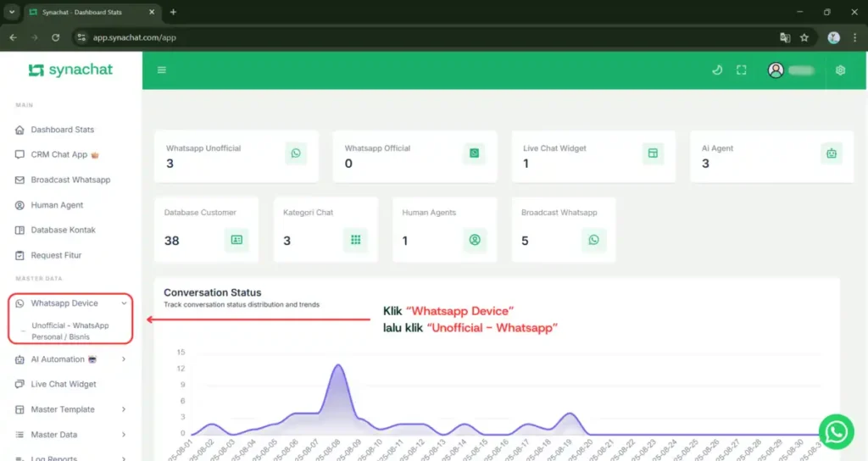Click the Whatsapp Device icon in sidebar

click(19, 303)
